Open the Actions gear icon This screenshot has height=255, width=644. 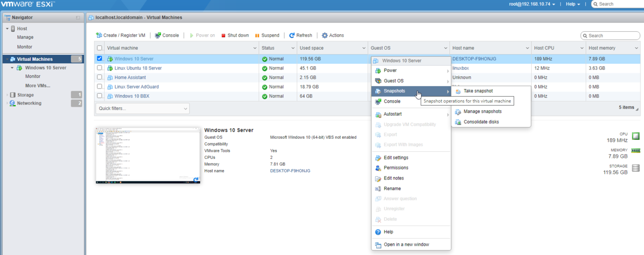point(325,35)
